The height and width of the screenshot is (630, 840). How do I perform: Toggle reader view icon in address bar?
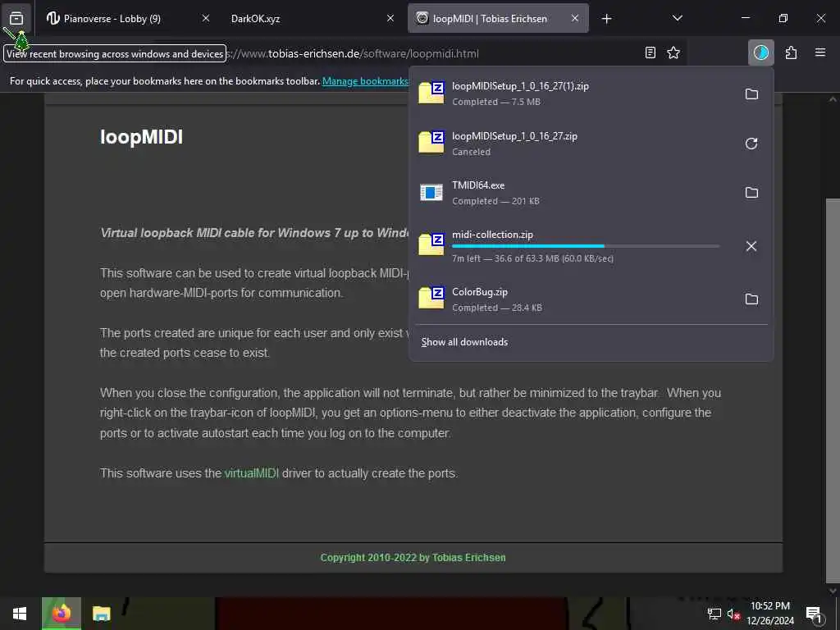[x=651, y=52]
